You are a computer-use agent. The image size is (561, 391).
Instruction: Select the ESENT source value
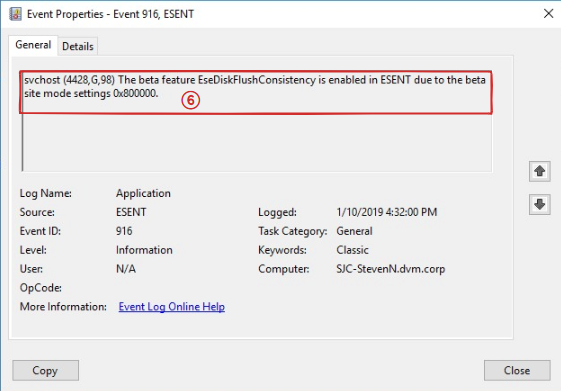pos(131,212)
